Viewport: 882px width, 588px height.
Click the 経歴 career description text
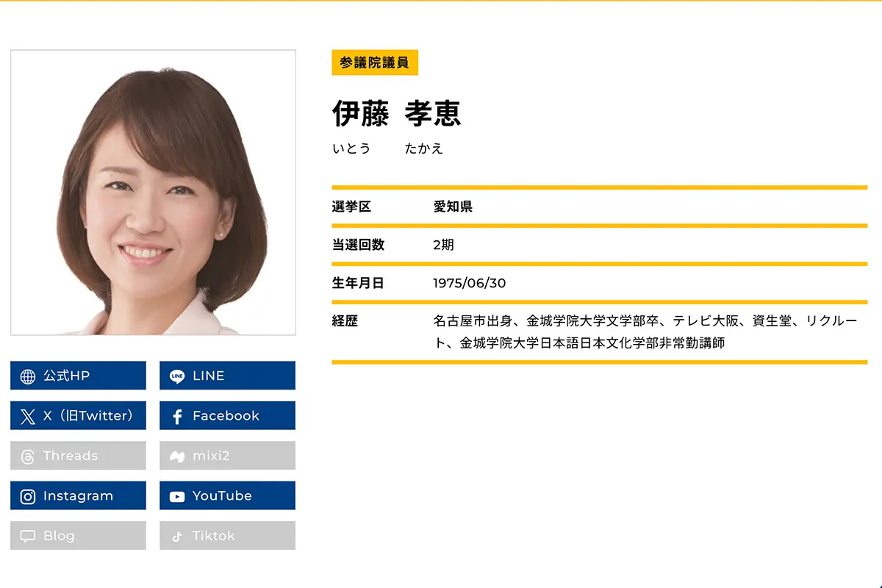[x=645, y=331]
